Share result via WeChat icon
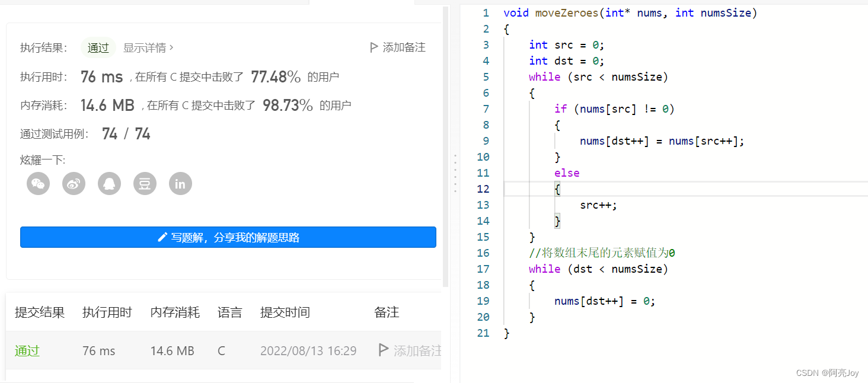868x383 pixels. tap(38, 184)
